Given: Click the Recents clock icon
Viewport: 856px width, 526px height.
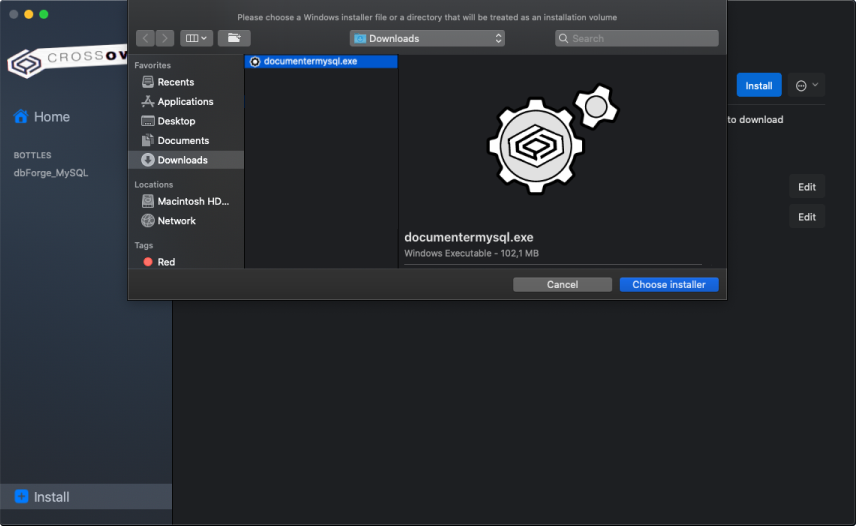Looking at the screenshot, I should (147, 82).
